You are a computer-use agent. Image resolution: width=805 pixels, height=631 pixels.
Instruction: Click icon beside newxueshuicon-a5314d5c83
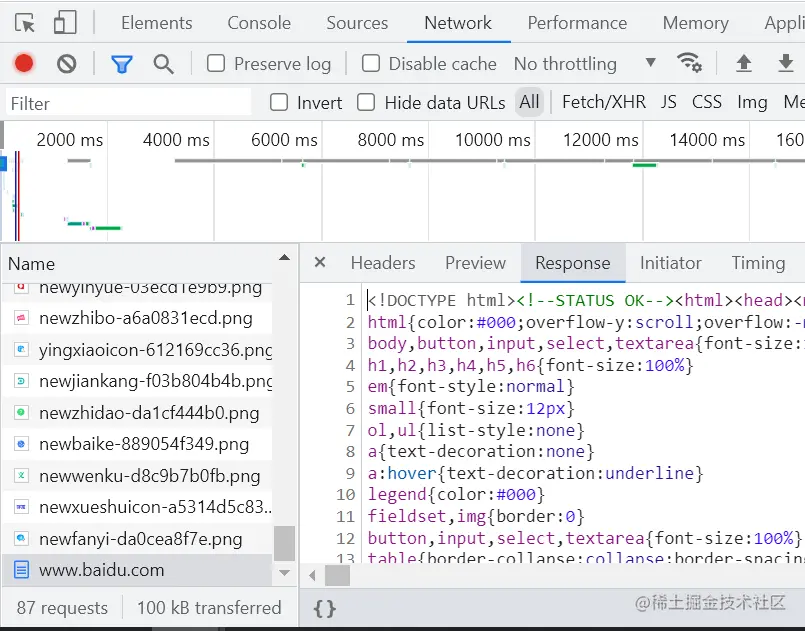pyautogui.click(x=21, y=507)
